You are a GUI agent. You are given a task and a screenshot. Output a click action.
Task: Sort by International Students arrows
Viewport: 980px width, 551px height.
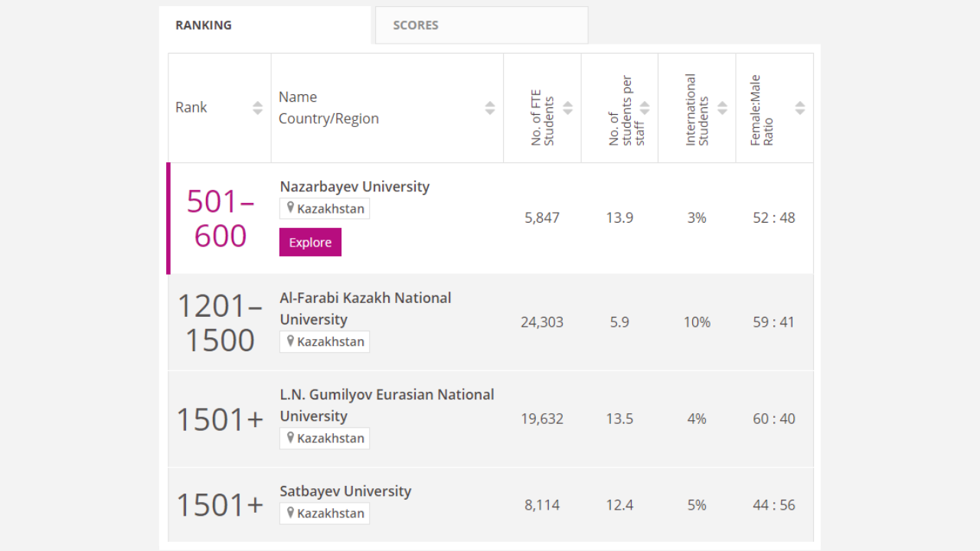pyautogui.click(x=722, y=108)
